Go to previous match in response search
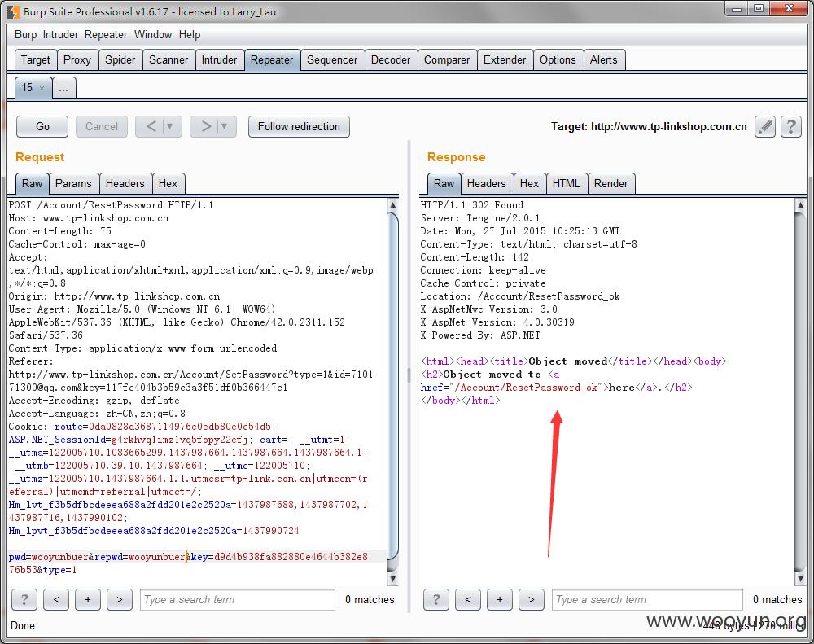Viewport: 814px width, 644px height. (468, 600)
